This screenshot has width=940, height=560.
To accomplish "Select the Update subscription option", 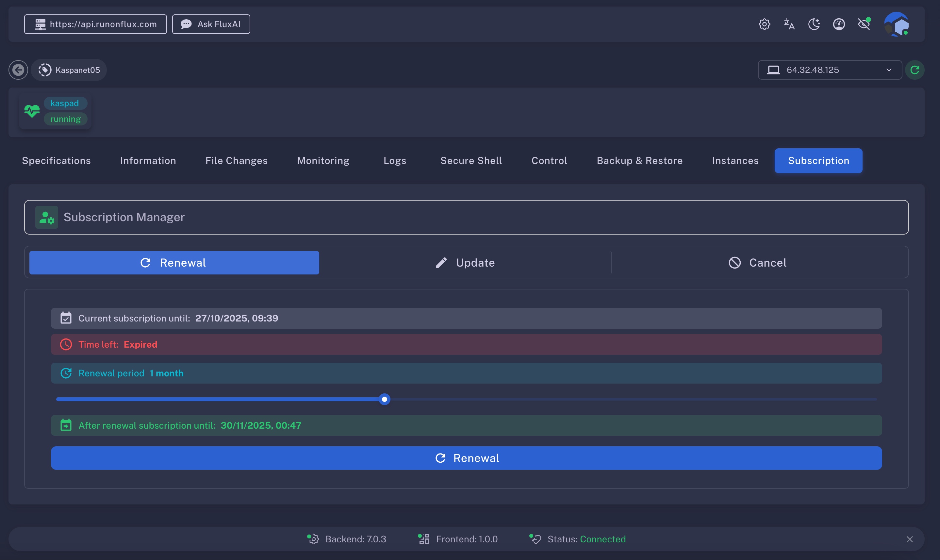I will (x=465, y=263).
